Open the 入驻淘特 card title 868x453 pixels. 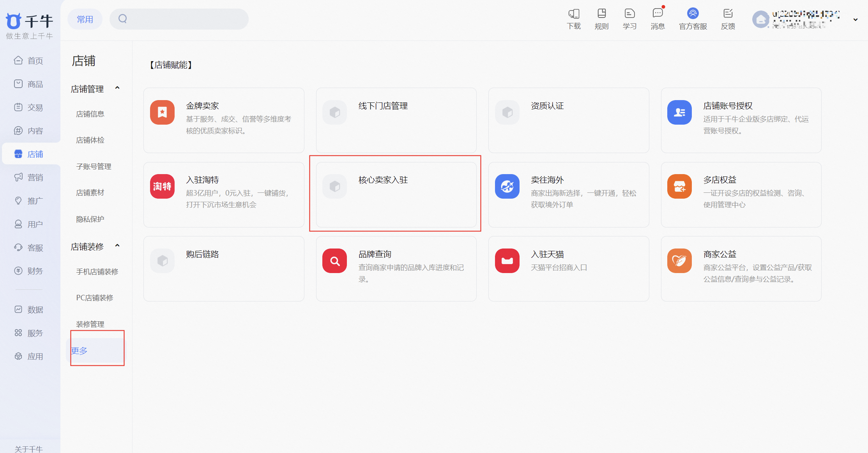[202, 180]
